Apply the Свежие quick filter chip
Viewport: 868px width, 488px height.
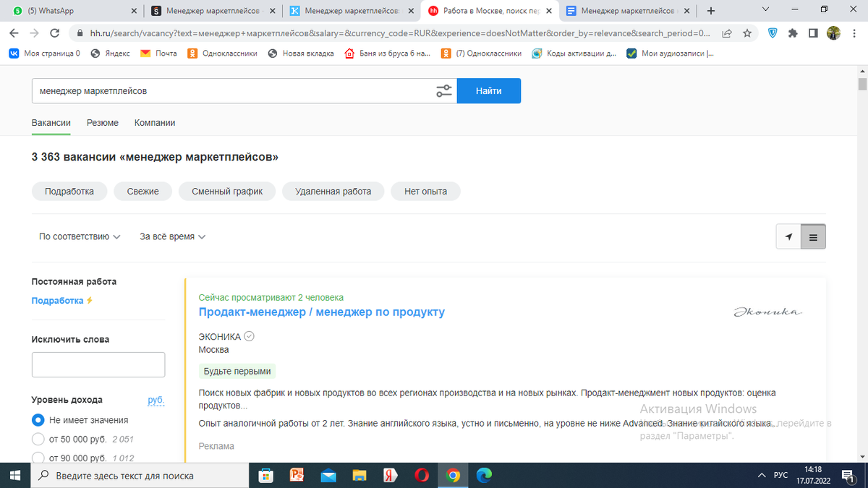[x=143, y=192]
